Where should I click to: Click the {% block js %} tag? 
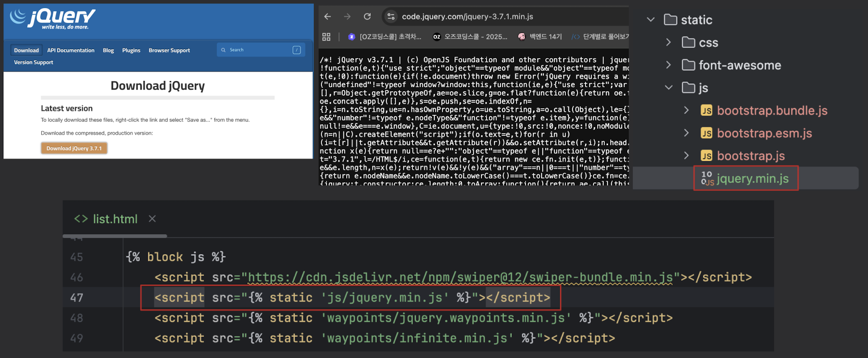(175, 257)
